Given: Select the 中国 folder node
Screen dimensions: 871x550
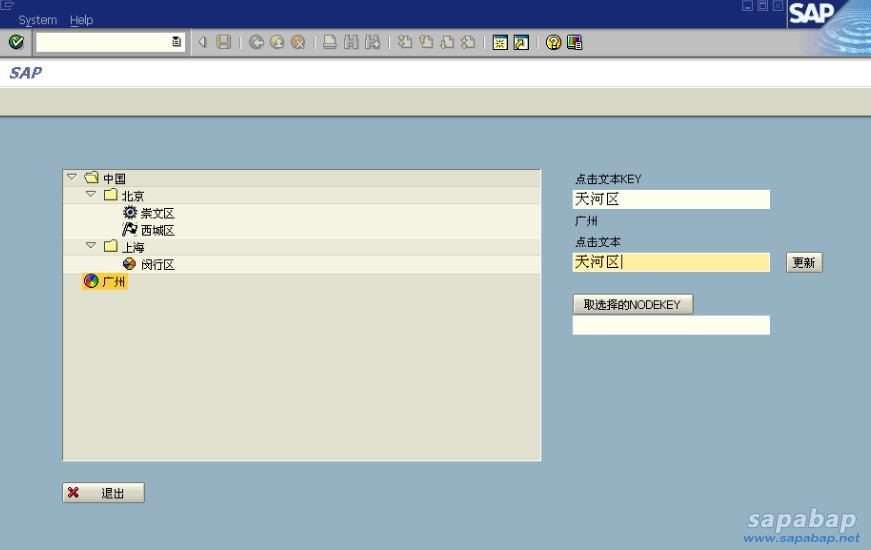Looking at the screenshot, I should click(114, 178).
